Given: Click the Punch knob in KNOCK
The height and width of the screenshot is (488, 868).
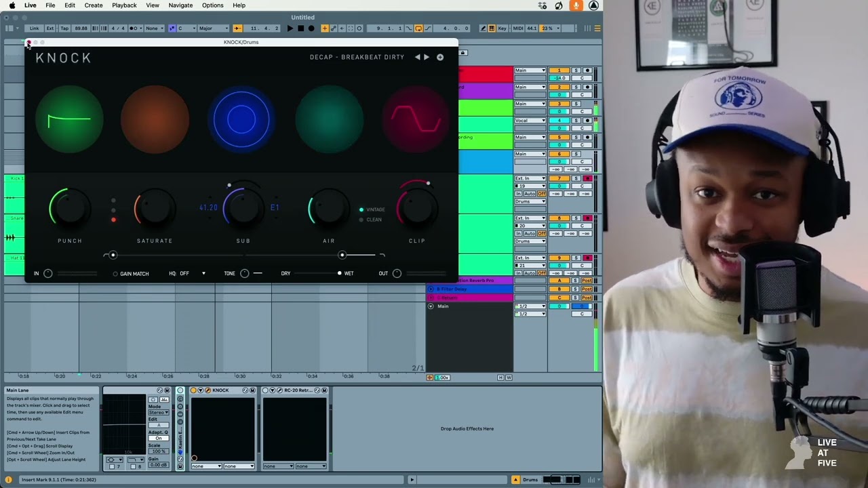Looking at the screenshot, I should pos(69,209).
